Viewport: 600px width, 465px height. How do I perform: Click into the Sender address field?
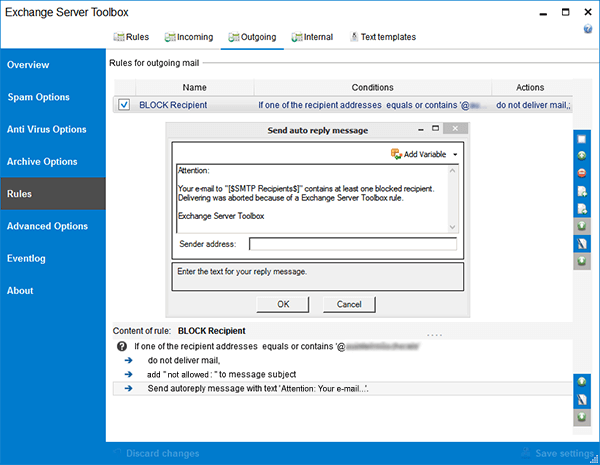tap(353, 244)
